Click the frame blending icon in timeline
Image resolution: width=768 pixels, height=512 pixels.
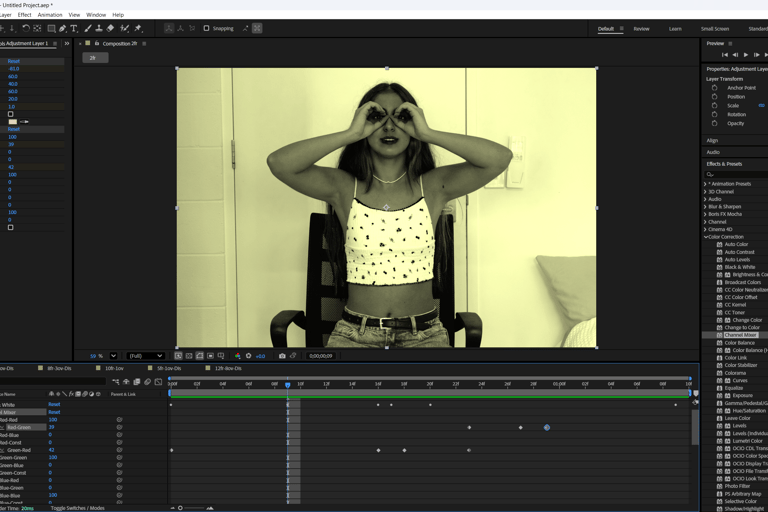tap(137, 382)
